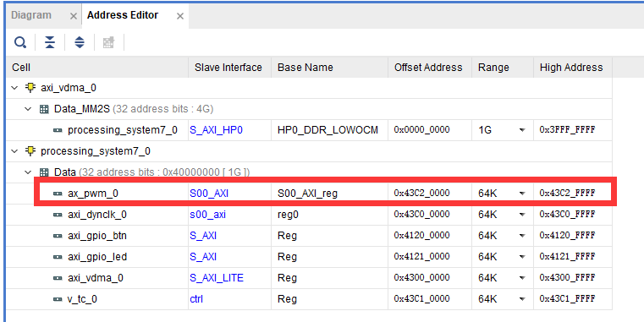
Task: Select the Address Editor tab
Action: (x=123, y=15)
